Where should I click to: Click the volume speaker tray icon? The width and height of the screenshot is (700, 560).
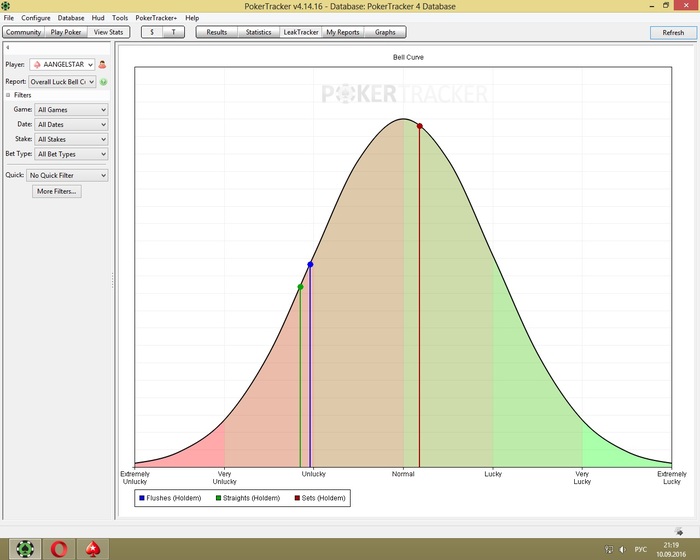623,549
